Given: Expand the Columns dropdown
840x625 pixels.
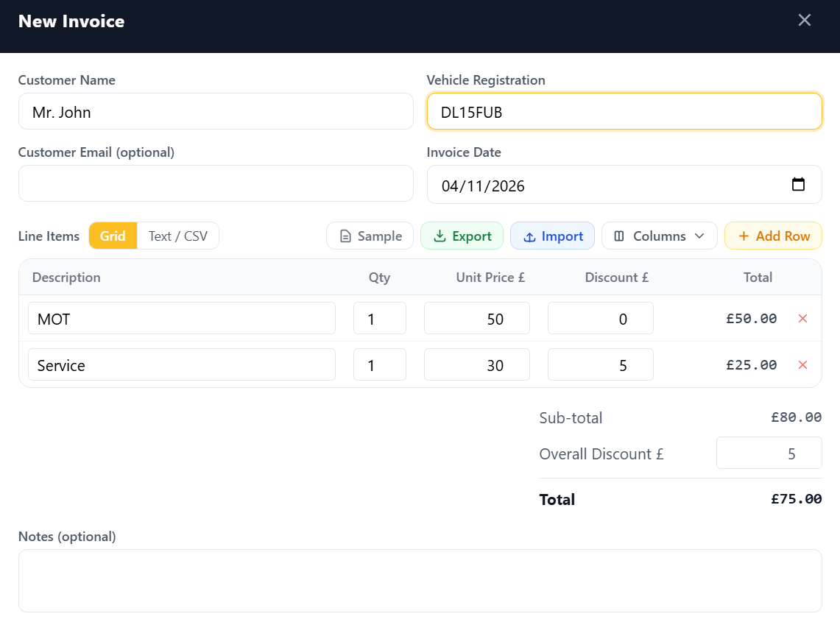Looking at the screenshot, I should coord(659,236).
